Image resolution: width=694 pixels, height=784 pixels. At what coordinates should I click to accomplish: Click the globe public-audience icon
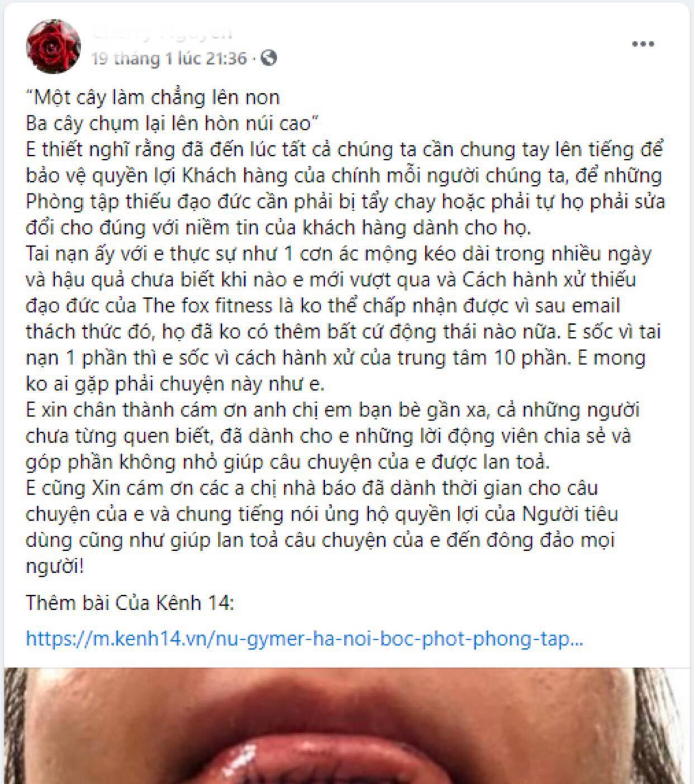tap(269, 58)
